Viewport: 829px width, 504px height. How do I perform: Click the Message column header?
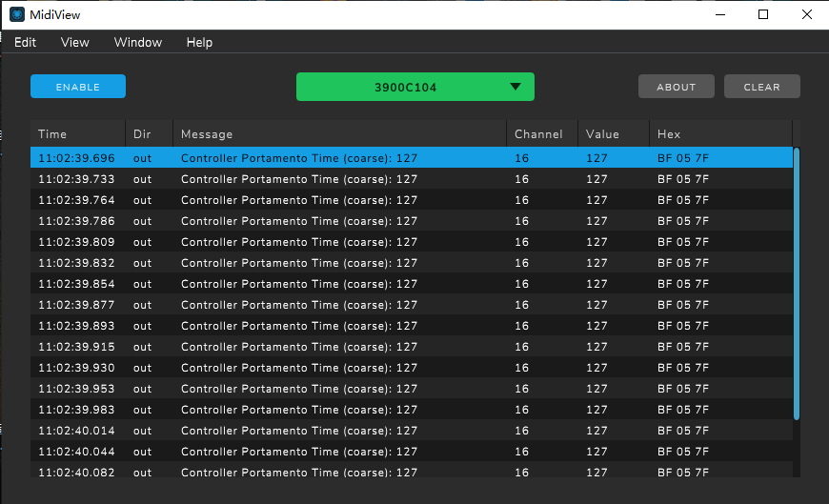point(207,134)
